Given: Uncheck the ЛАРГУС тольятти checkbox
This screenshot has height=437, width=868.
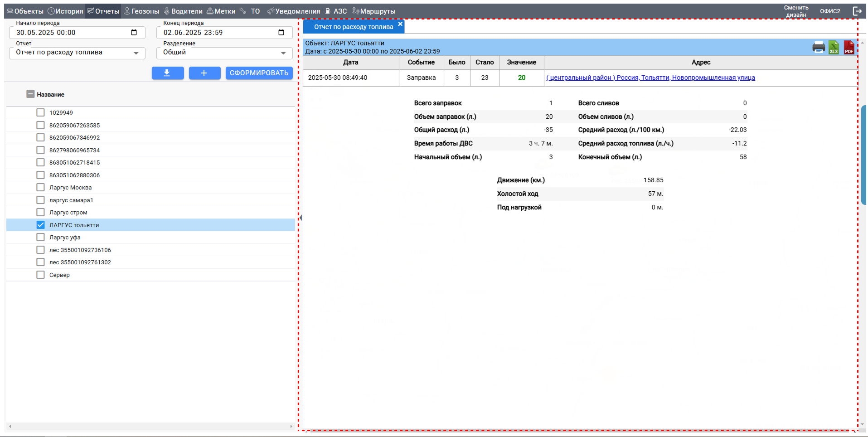Looking at the screenshot, I should click(x=41, y=225).
